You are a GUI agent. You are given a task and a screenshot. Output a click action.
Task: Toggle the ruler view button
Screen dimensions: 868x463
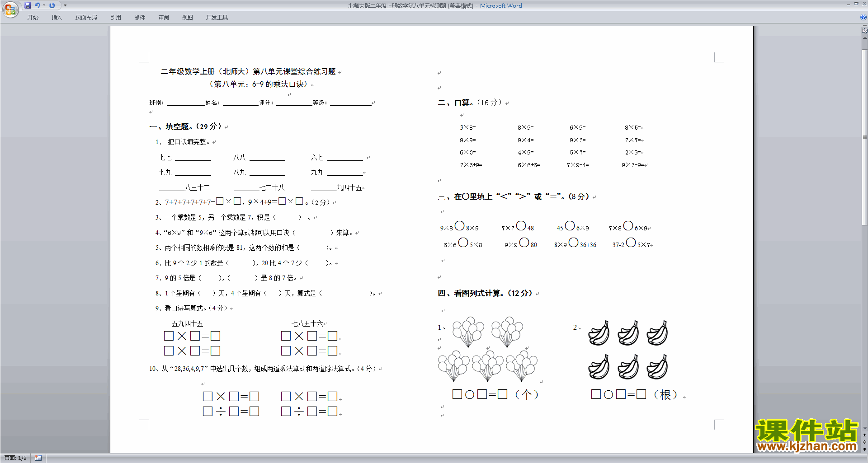point(864,31)
